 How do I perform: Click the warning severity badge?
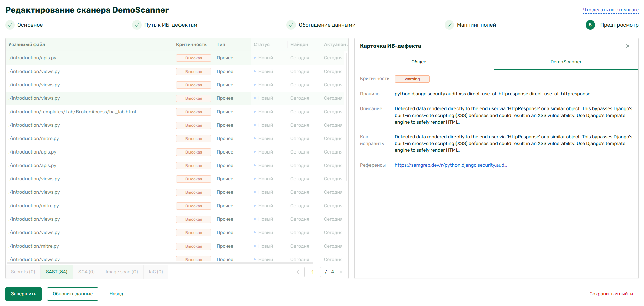(x=412, y=79)
